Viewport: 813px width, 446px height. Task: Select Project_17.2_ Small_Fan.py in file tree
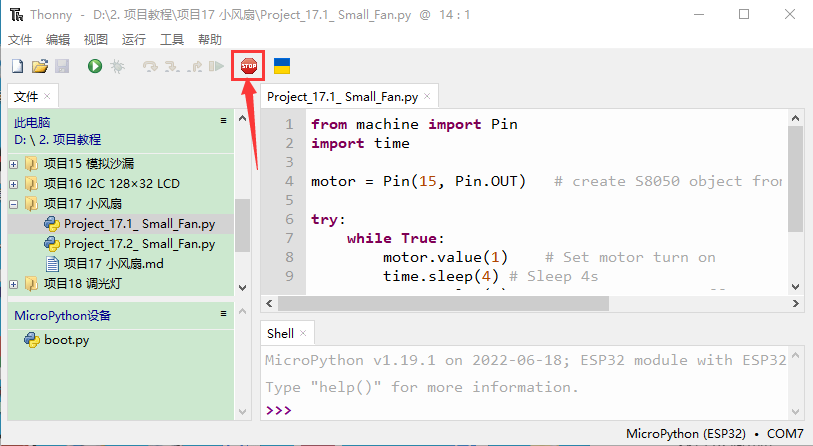click(x=139, y=244)
